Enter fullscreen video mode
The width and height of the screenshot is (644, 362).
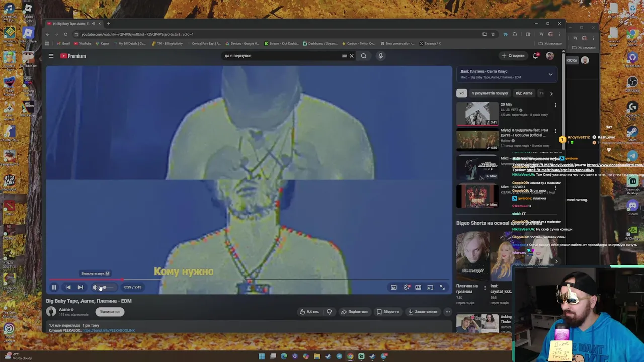(x=442, y=287)
